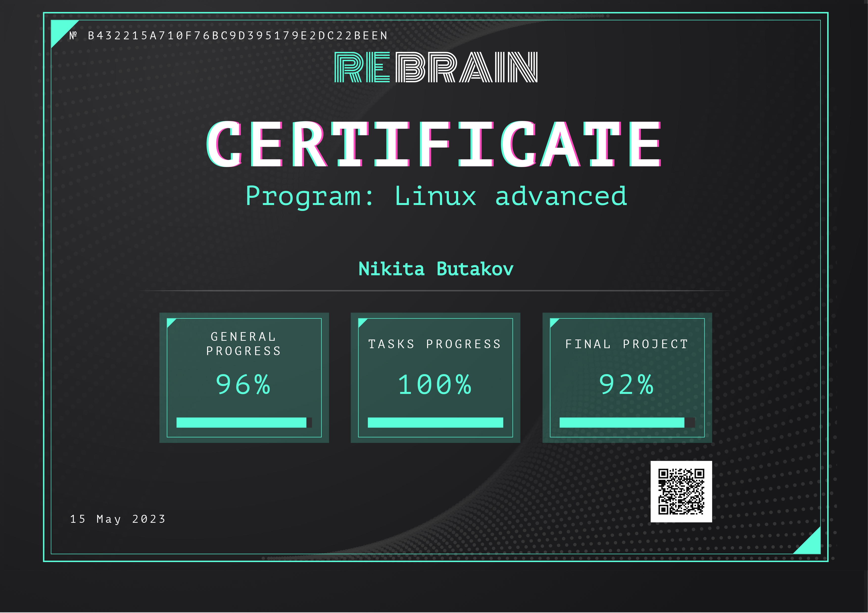868x613 pixels.
Task: Click the name Nikita Butakov
Action: click(x=436, y=269)
